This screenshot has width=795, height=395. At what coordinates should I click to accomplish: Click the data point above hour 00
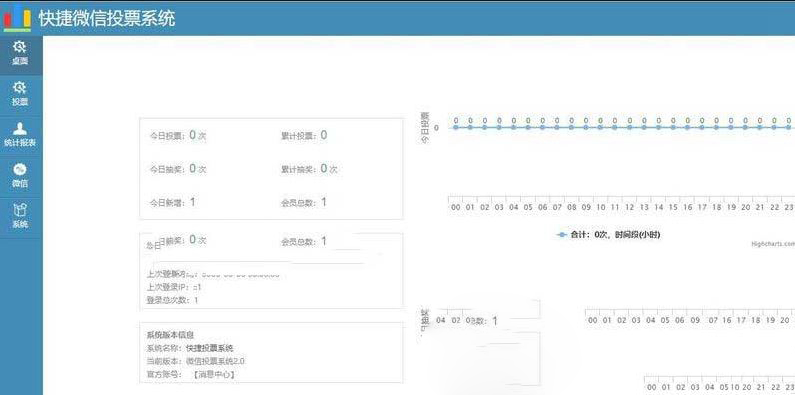click(x=456, y=127)
